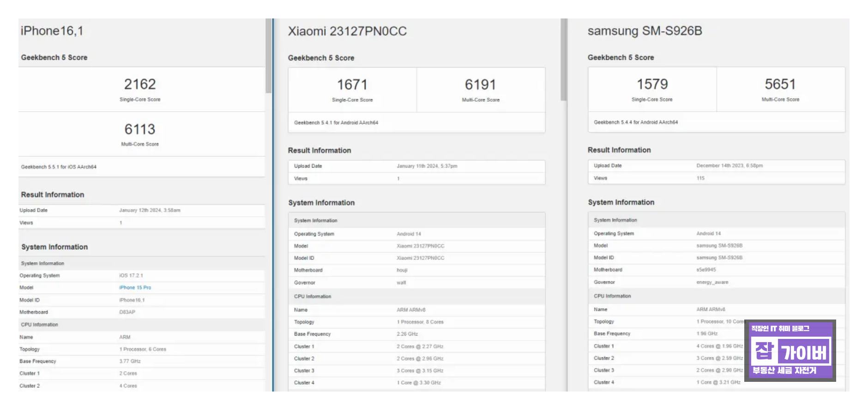Click upload date 'December 14th 2023, 6:58pm'
Screen dimensions: 868x410
(729, 166)
